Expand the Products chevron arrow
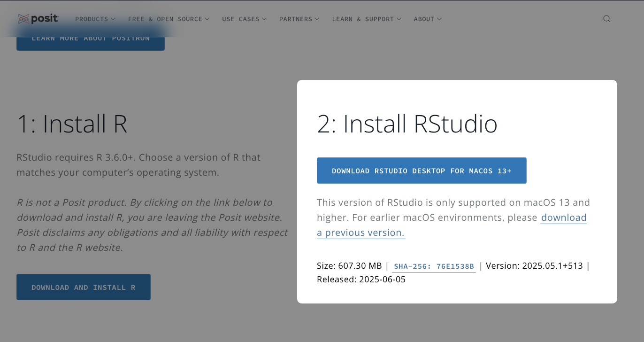The height and width of the screenshot is (342, 644). (x=113, y=19)
